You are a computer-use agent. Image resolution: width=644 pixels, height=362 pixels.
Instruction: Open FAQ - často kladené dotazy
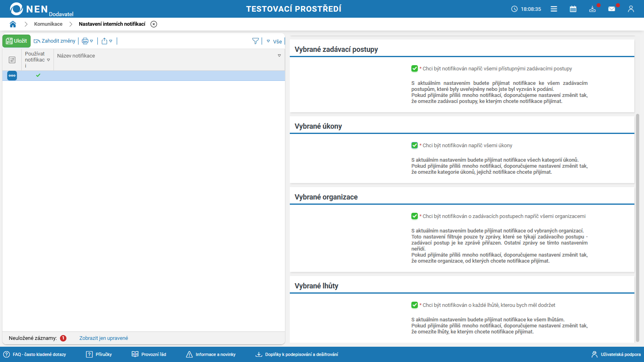[35, 354]
